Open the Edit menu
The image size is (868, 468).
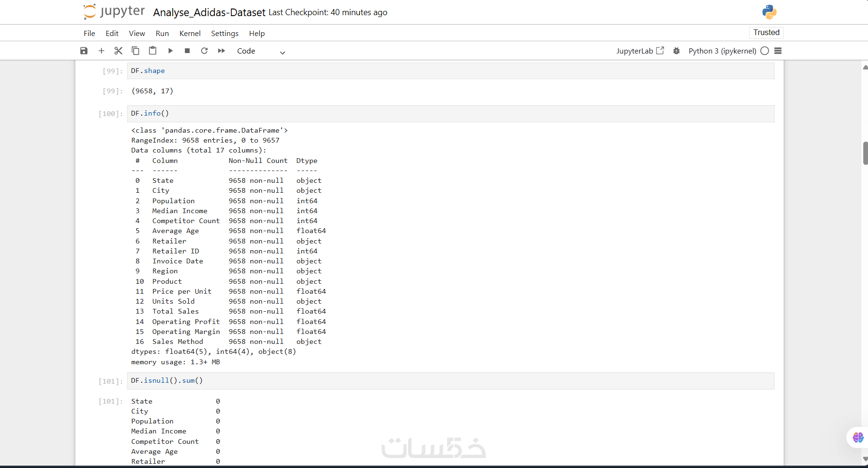coord(112,33)
